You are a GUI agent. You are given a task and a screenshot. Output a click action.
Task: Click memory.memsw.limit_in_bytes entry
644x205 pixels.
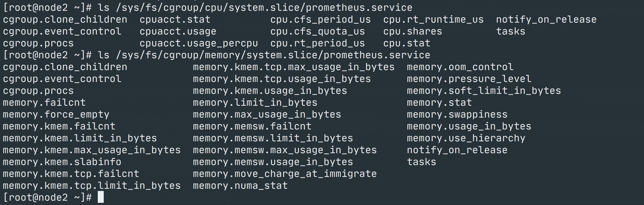pyautogui.click(x=273, y=138)
